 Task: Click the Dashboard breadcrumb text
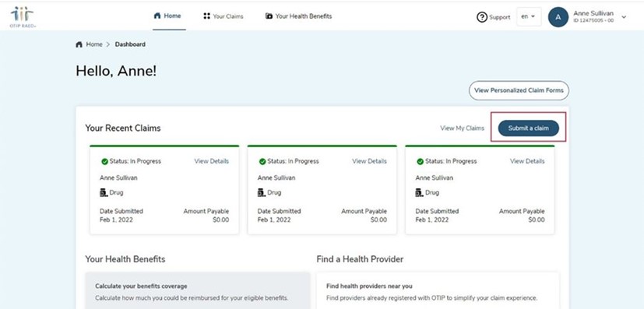click(130, 44)
